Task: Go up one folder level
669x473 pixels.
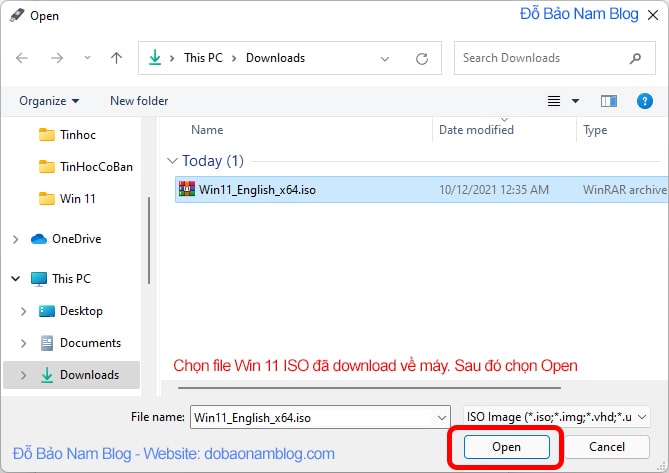Action: point(116,58)
